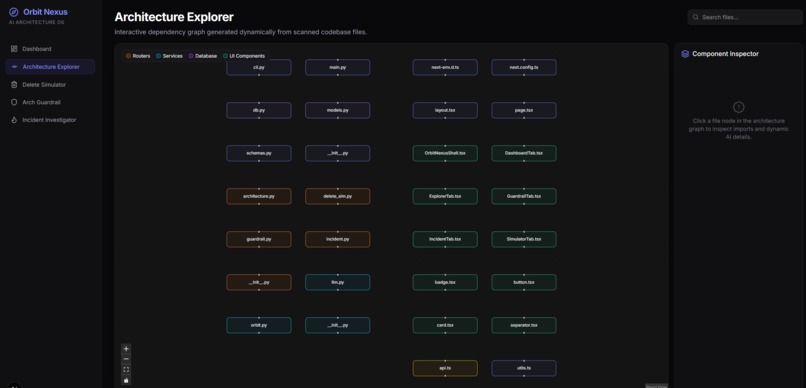
Task: Select the next-env.d.ts node
Action: (445, 67)
